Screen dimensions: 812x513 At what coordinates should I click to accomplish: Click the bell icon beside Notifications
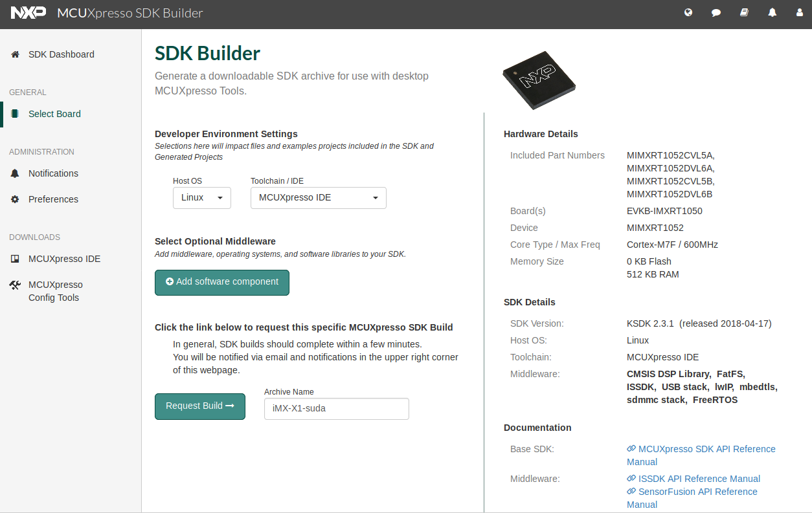15,173
